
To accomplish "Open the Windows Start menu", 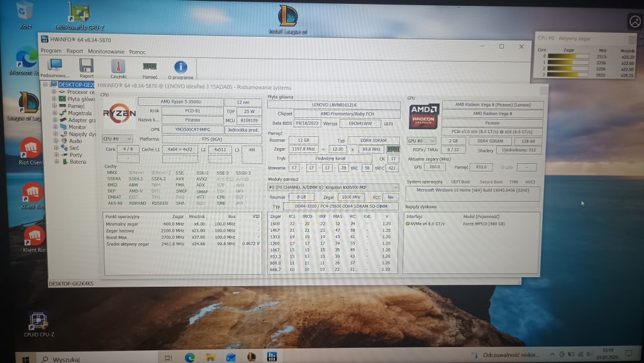I will click(25, 359).
